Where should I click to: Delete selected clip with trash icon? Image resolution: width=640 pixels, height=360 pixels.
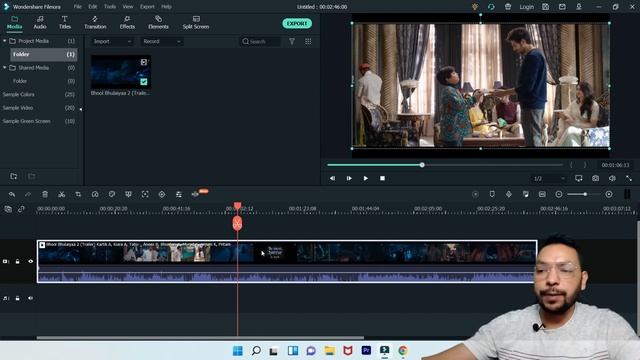[45, 194]
